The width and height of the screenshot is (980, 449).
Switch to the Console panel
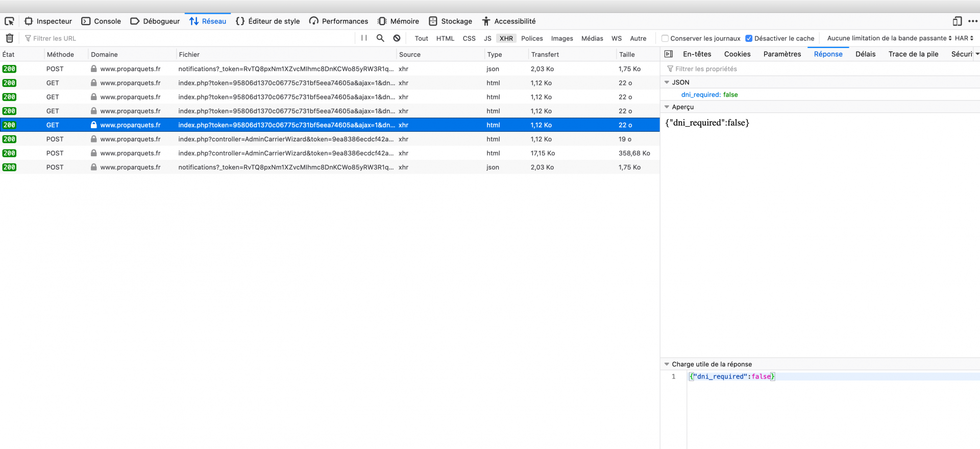(102, 21)
